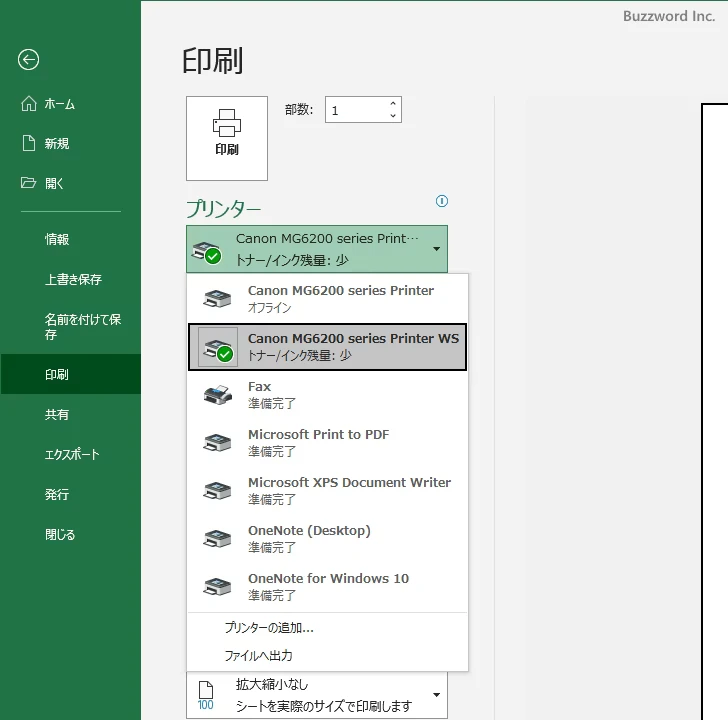Screen dimensions: 728x720
Task: Choose OneNote (Desktop) printer
Action: click(327, 538)
